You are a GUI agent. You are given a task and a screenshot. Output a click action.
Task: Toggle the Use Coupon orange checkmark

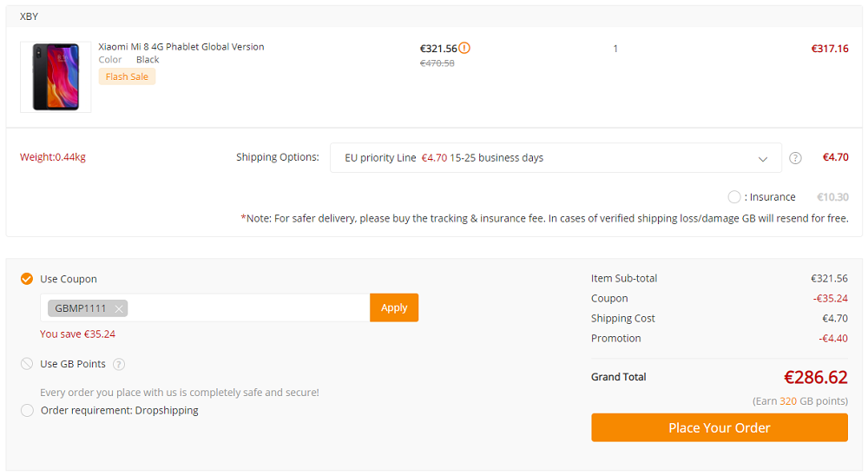[27, 279]
